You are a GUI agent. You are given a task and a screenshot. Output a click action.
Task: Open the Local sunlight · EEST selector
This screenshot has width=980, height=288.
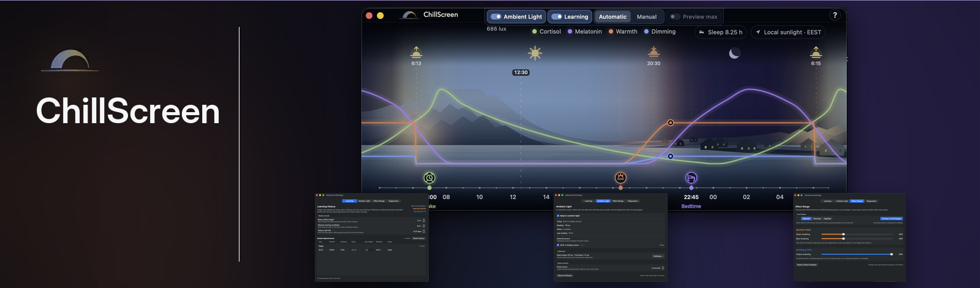coord(788,32)
